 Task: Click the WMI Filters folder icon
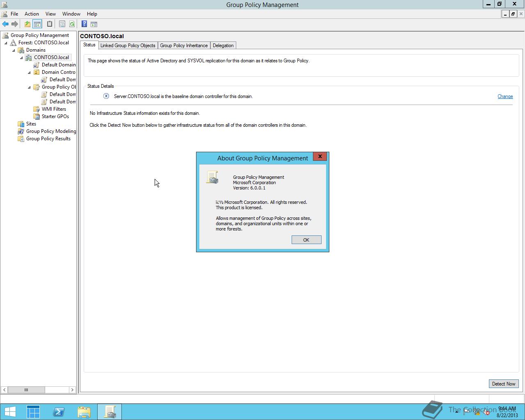click(37, 109)
